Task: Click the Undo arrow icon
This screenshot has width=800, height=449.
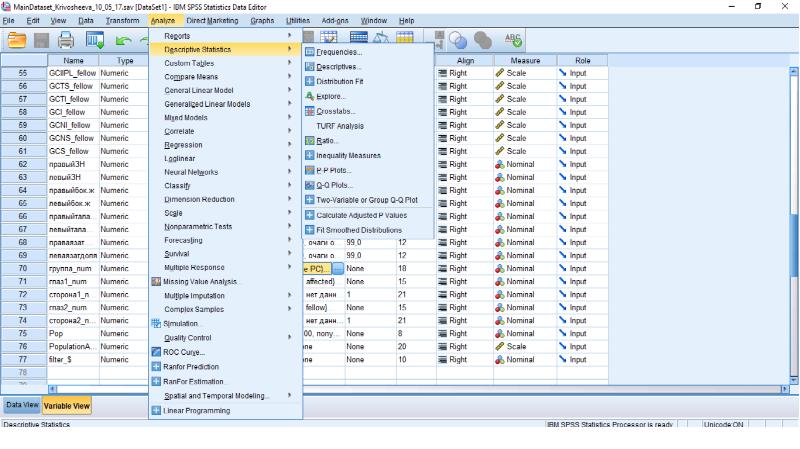Action: pos(123,41)
